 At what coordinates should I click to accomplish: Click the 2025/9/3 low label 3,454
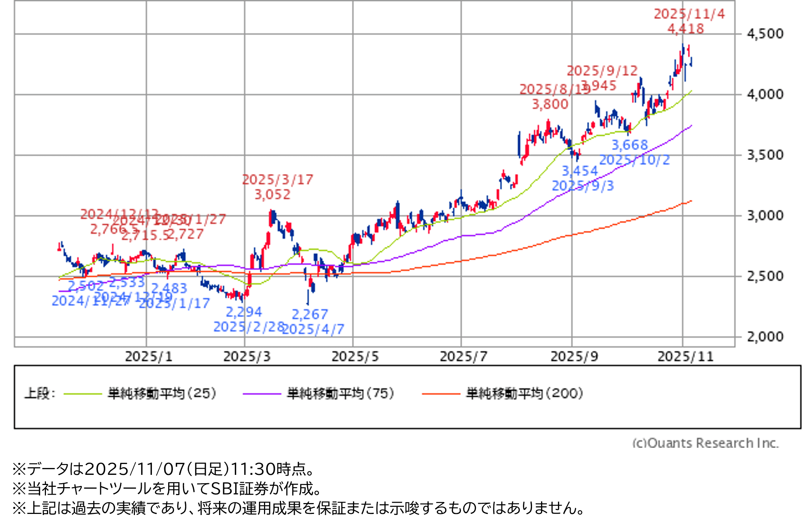580,171
